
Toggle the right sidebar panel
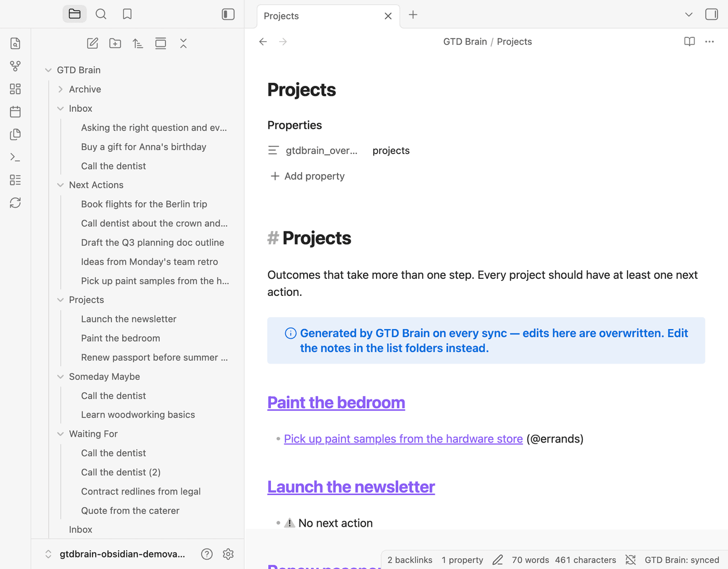click(711, 14)
